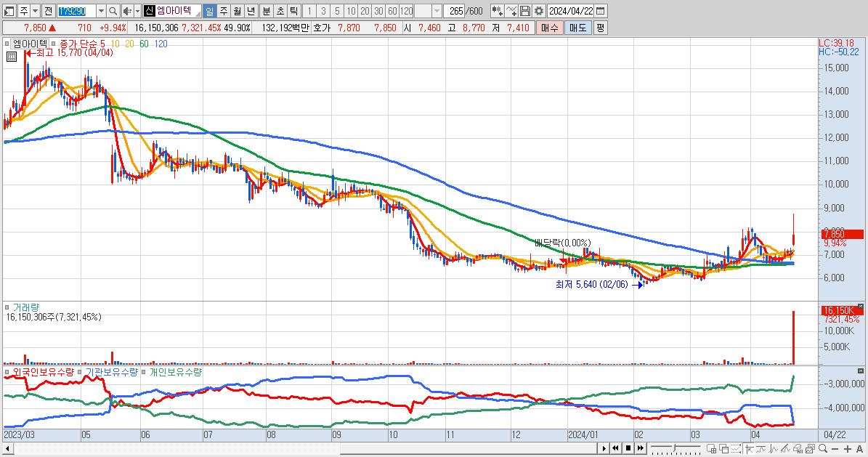Image resolution: width=868 pixels, height=457 pixels.
Task: Click the 매수 buy button
Action: [x=549, y=28]
